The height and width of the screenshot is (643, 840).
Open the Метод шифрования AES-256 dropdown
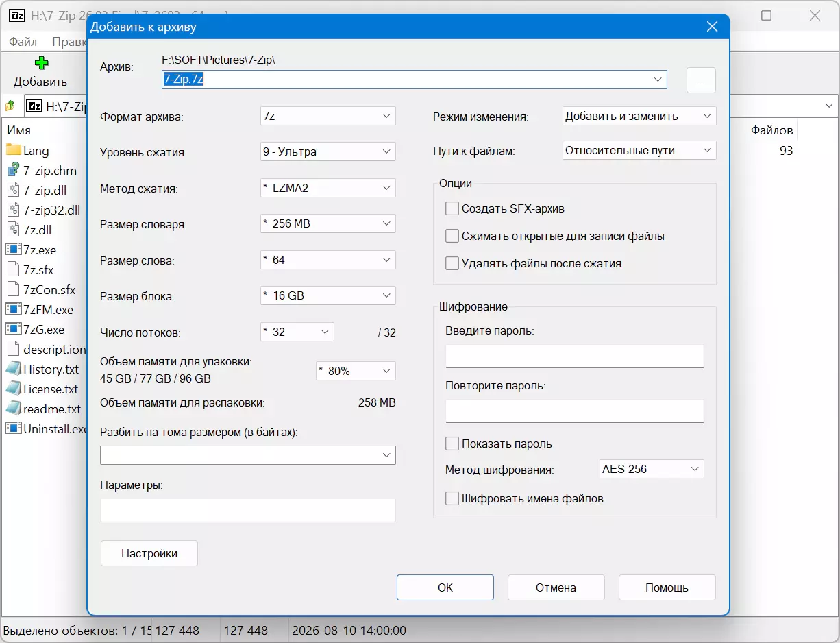[652, 469]
